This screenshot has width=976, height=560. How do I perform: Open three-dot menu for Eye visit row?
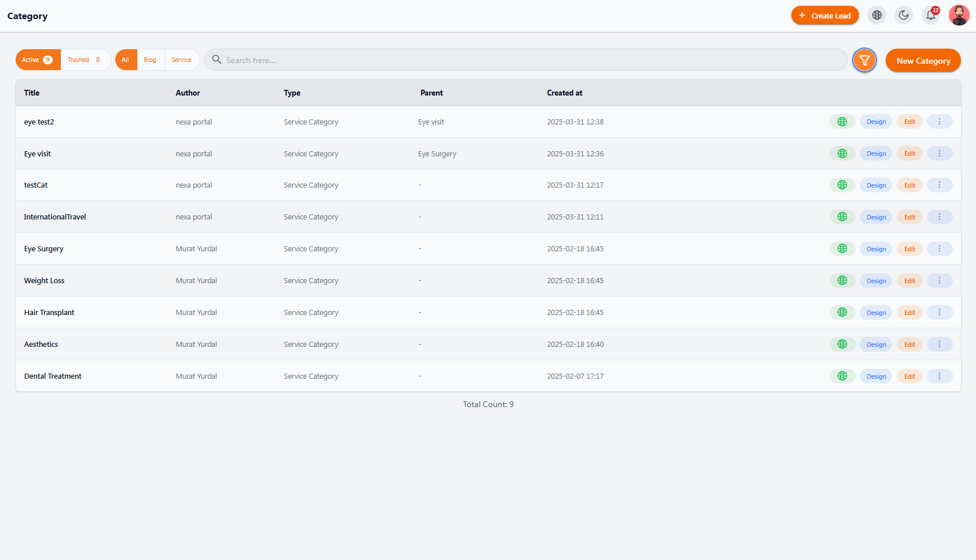point(940,153)
